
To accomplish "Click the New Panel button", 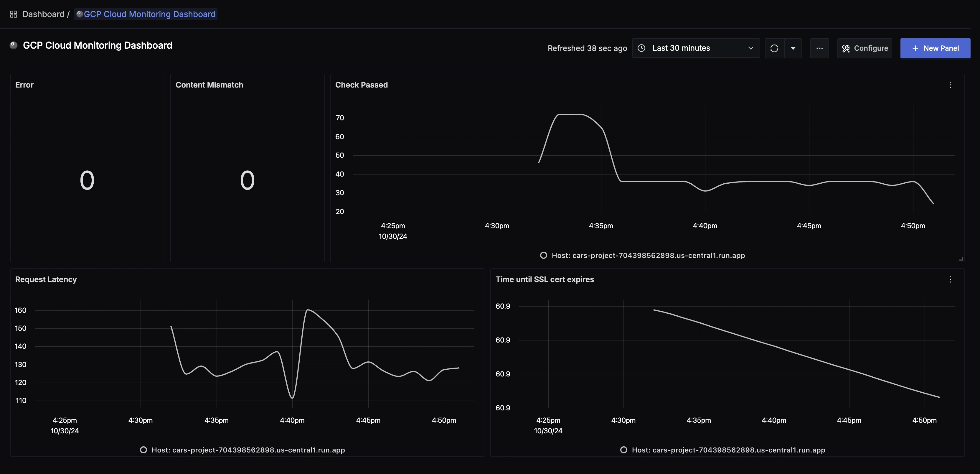I will point(935,48).
